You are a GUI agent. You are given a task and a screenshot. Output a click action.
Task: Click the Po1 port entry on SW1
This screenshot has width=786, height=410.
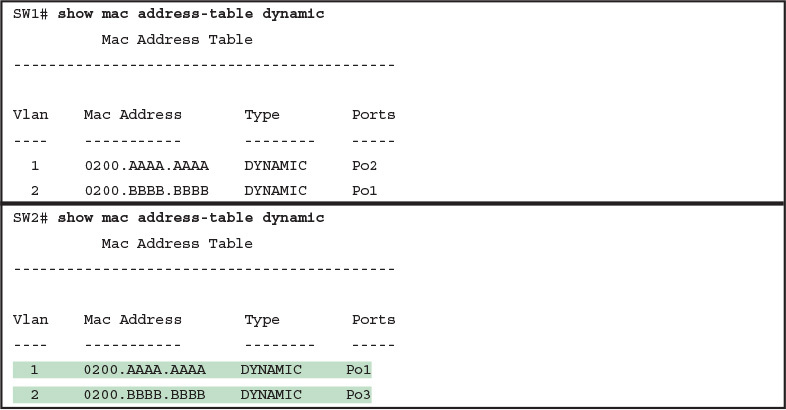[365, 190]
